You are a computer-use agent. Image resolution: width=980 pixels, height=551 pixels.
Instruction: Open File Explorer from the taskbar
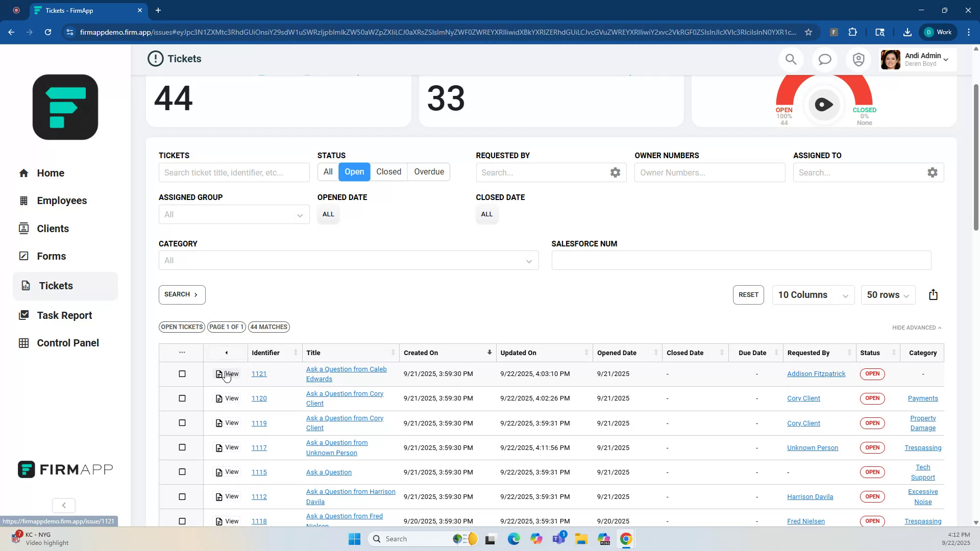(x=581, y=538)
